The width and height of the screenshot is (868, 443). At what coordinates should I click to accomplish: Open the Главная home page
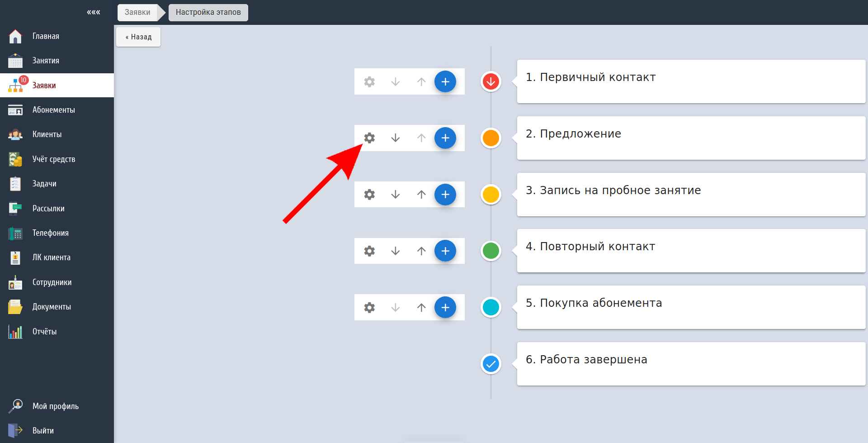coord(57,36)
